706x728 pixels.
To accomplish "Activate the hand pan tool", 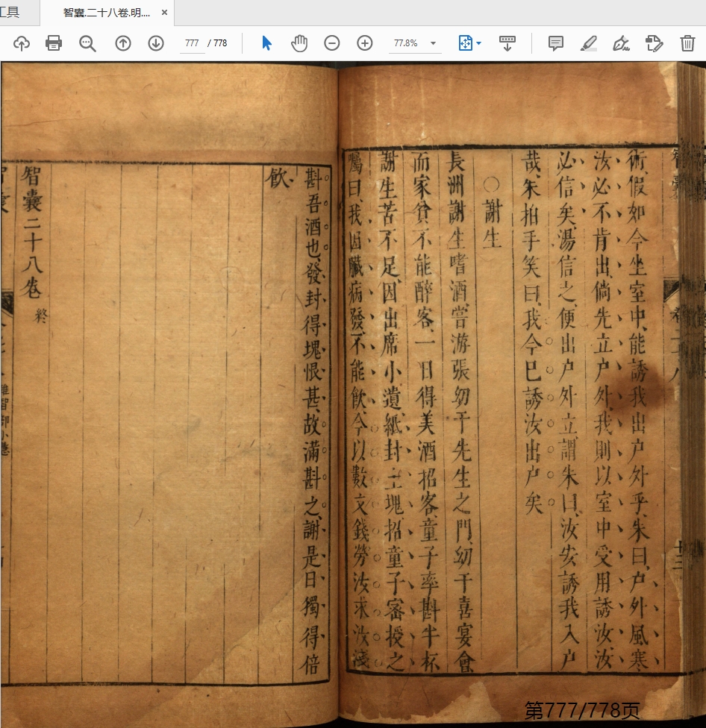I will click(x=299, y=43).
